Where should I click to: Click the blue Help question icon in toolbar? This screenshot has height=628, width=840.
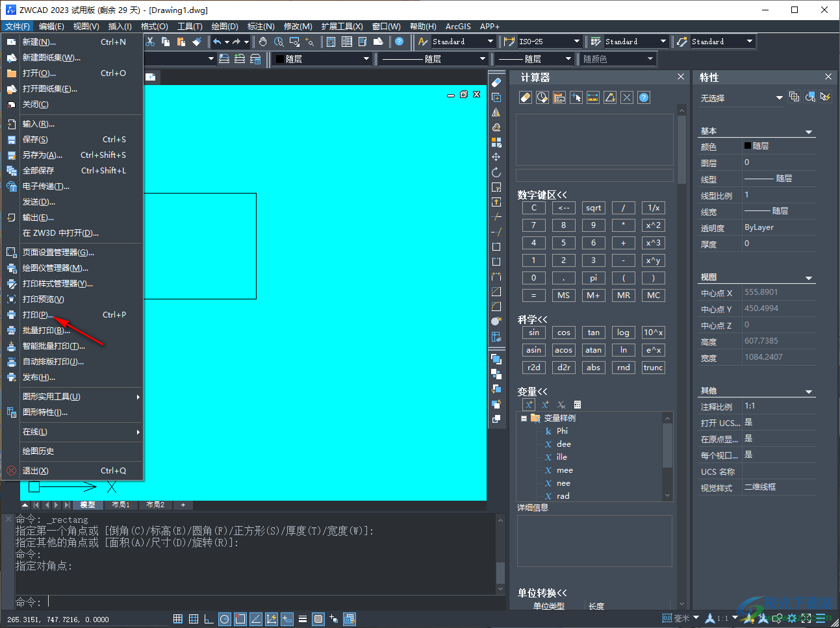tap(399, 42)
